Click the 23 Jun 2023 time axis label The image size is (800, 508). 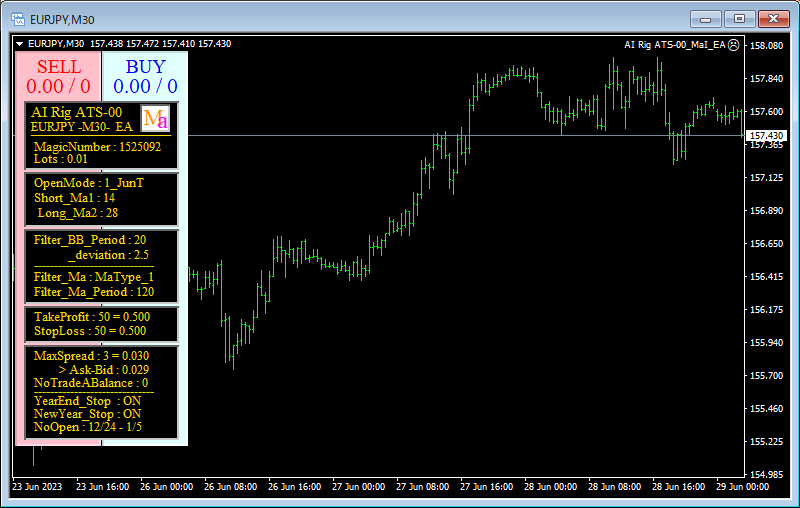pos(37,487)
